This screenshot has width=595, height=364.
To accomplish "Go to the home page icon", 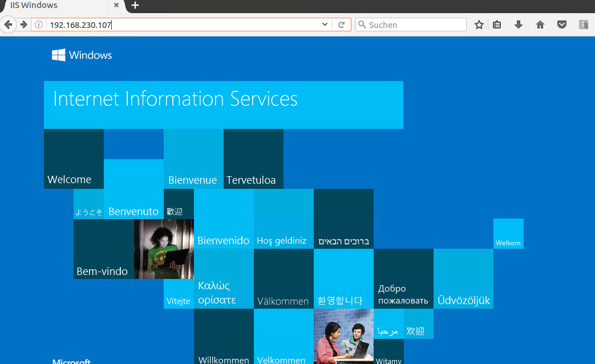I will [540, 25].
